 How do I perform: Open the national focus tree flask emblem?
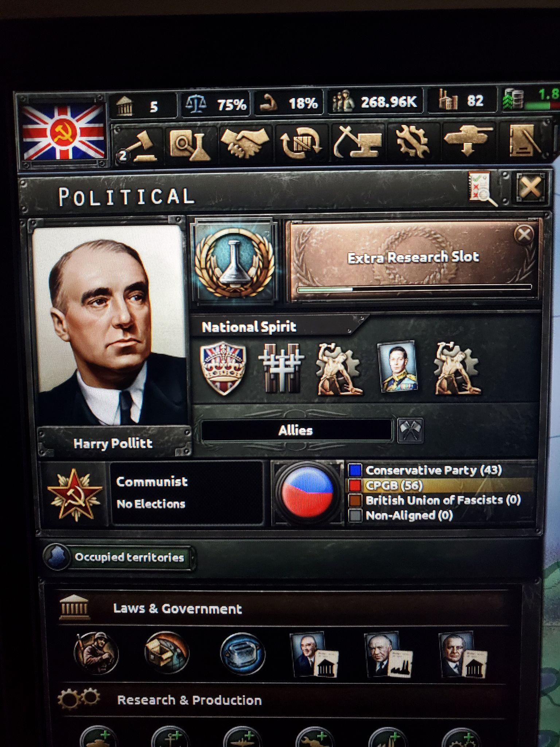[234, 261]
